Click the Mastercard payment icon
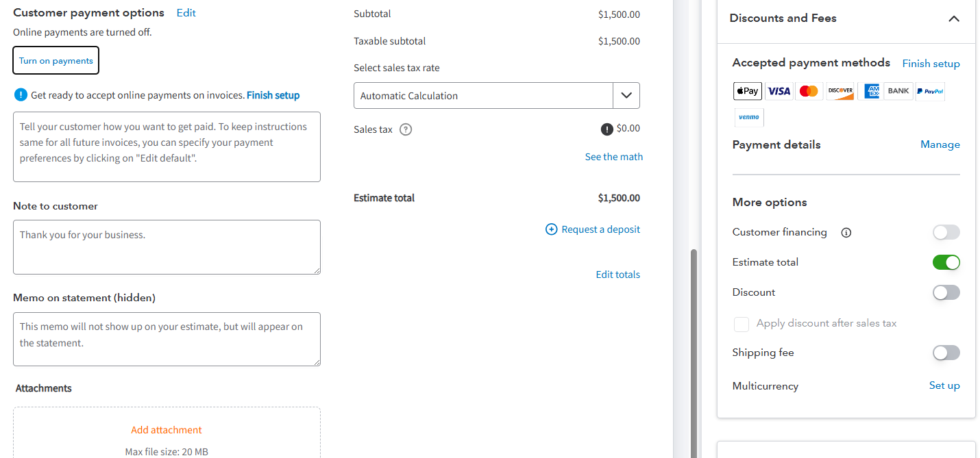The height and width of the screenshot is (458, 980). [809, 91]
